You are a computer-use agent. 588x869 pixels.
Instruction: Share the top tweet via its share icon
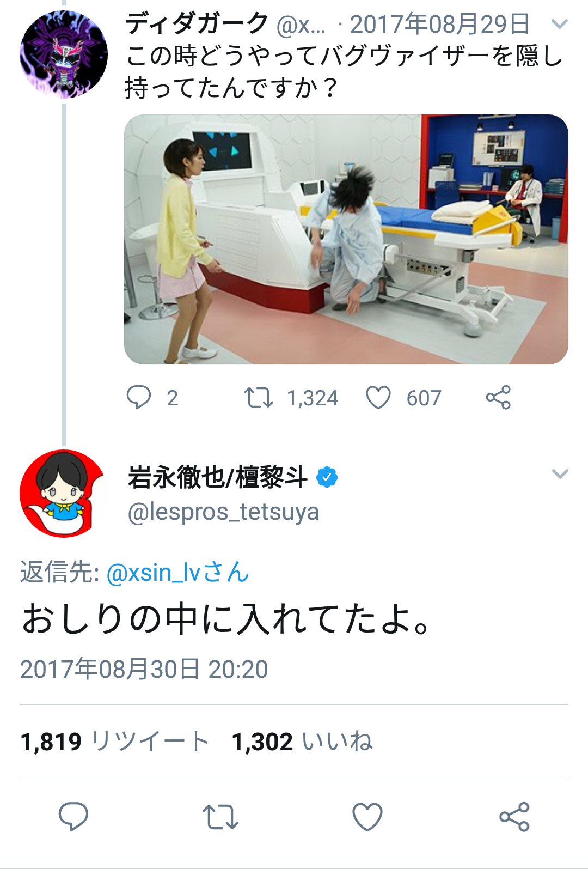pyautogui.click(x=498, y=397)
